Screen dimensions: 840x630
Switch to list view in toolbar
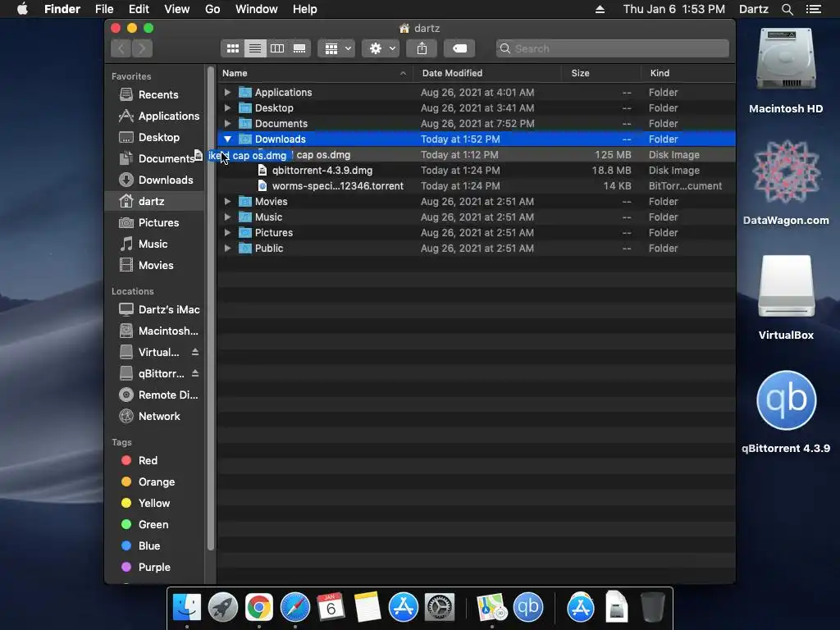[x=255, y=48]
